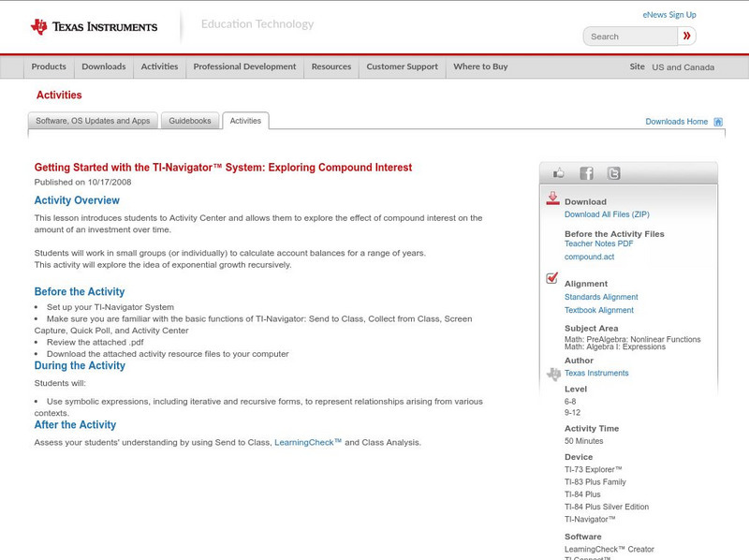Screen dimensions: 749x560
Task: Click the gray TI logo beside Author
Action: tap(553, 374)
